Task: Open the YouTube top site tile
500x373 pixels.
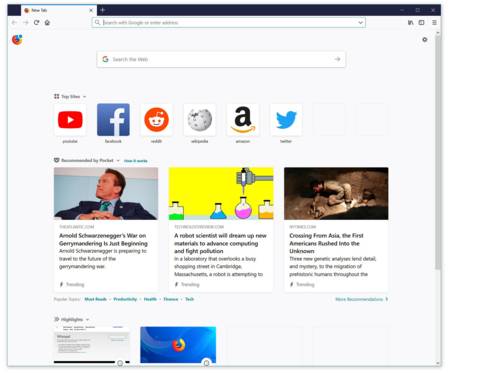Action: 70,120
